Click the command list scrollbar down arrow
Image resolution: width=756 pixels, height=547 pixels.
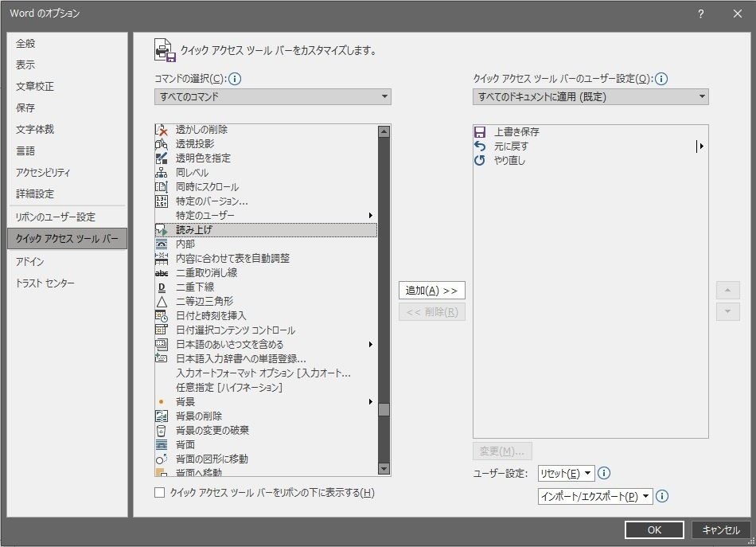coord(384,468)
